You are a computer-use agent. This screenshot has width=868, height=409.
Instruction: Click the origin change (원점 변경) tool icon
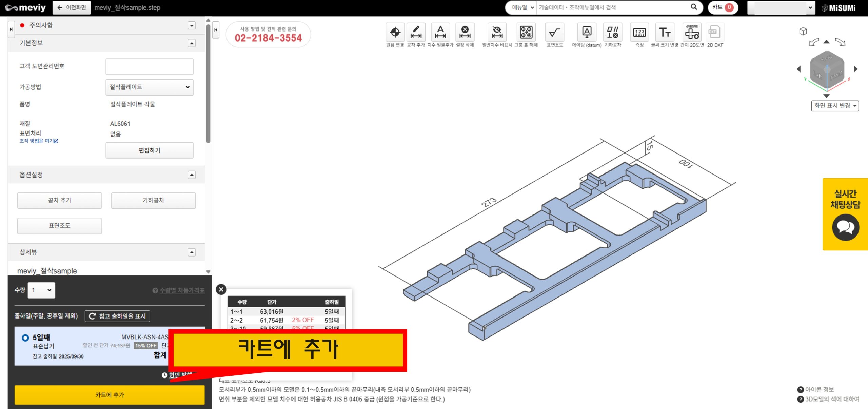click(x=395, y=33)
